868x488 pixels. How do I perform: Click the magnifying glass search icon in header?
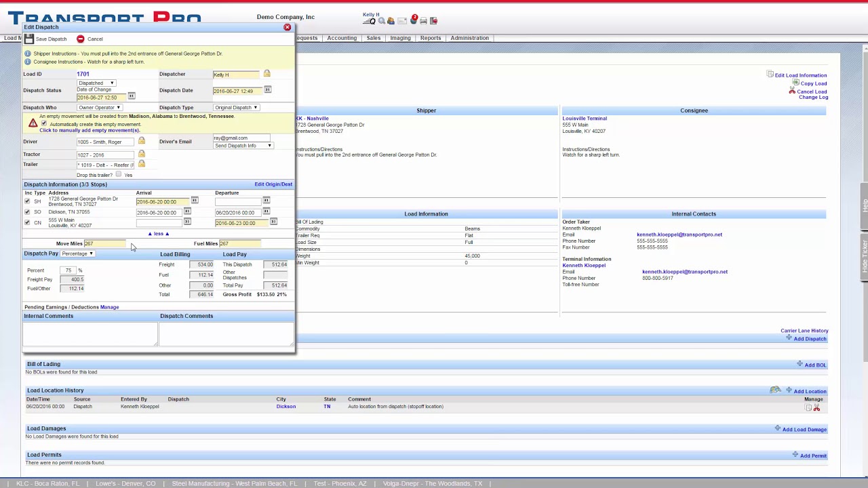tap(381, 21)
